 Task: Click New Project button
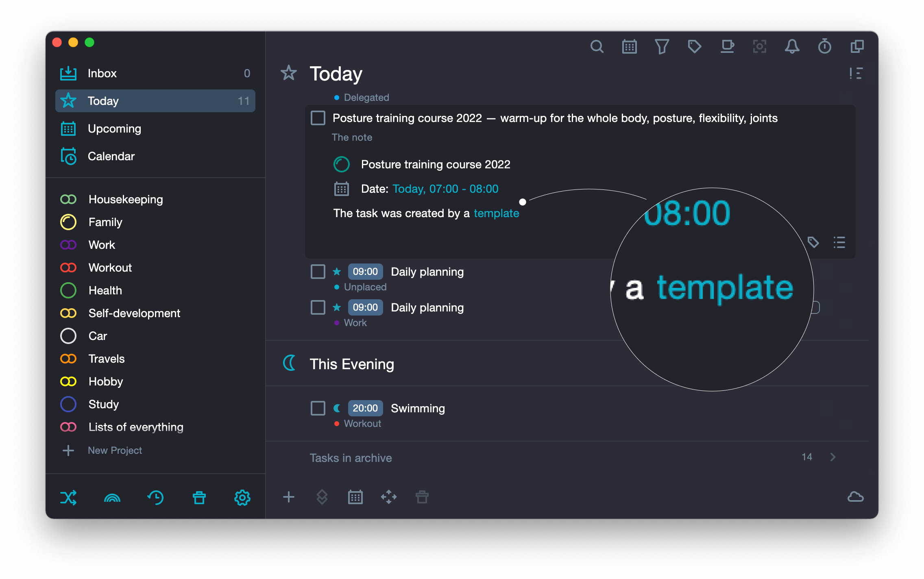[102, 451]
